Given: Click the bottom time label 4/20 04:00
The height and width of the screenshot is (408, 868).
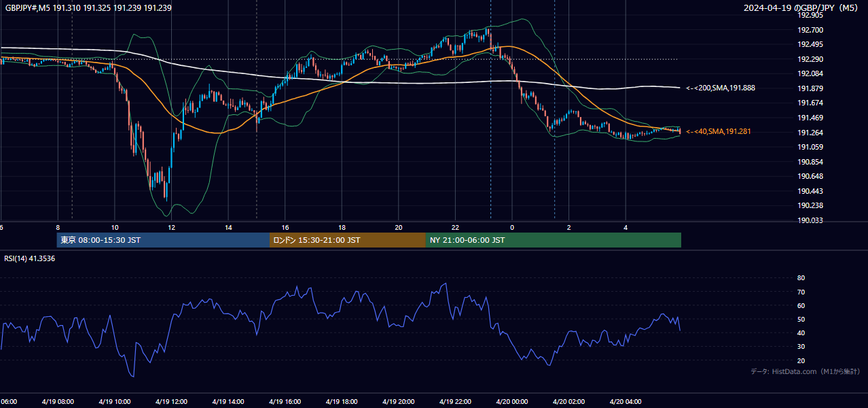Looking at the screenshot, I should tap(626, 401).
